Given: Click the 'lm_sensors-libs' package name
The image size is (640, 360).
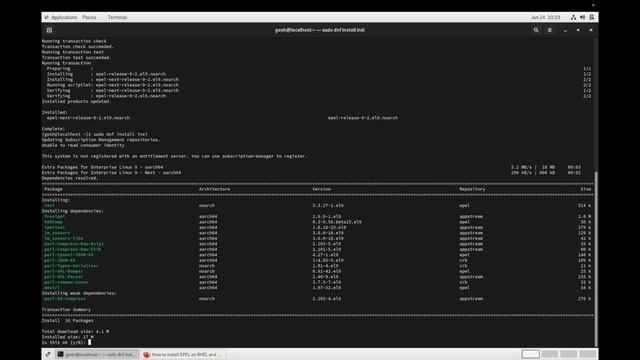Looking at the screenshot, I should [64, 238].
